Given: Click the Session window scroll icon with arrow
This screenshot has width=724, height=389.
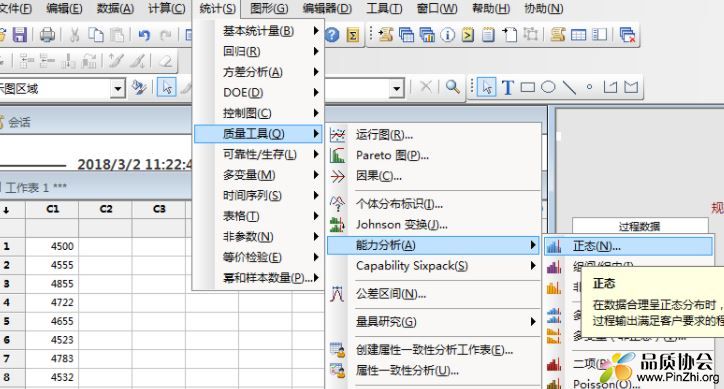Looking at the screenshot, I should [385, 35].
